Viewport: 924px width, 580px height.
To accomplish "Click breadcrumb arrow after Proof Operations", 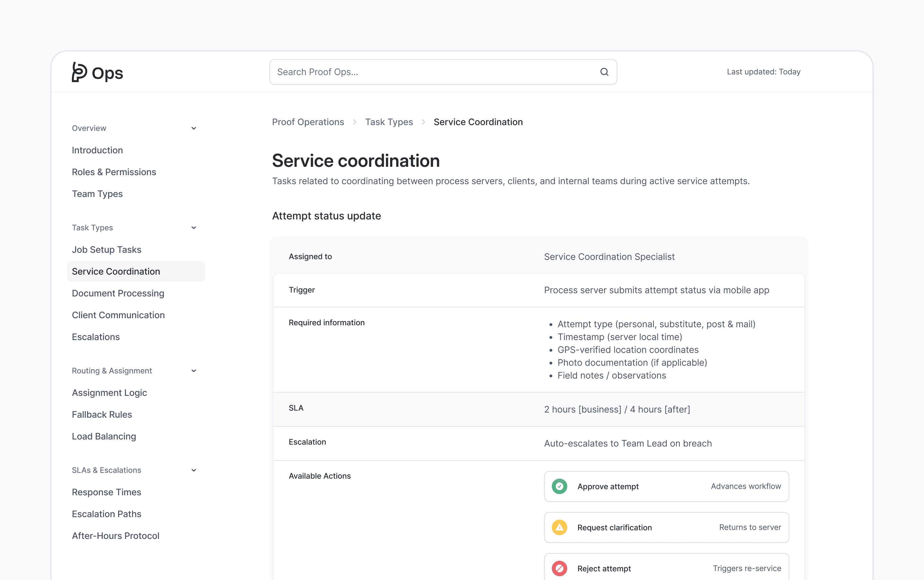I will coord(355,122).
